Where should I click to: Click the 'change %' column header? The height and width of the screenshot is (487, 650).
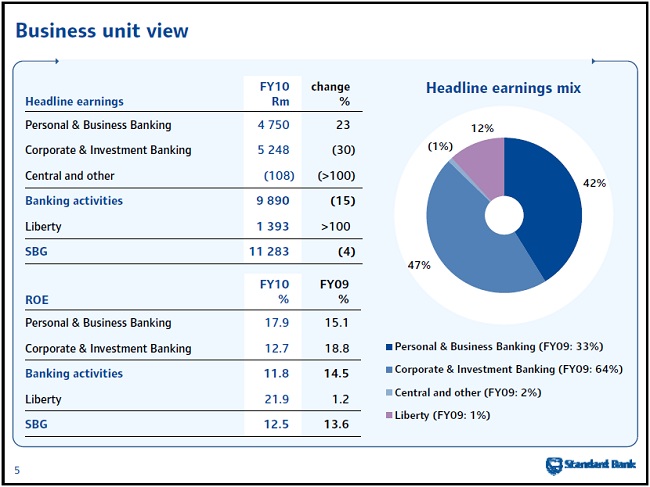tap(331, 94)
